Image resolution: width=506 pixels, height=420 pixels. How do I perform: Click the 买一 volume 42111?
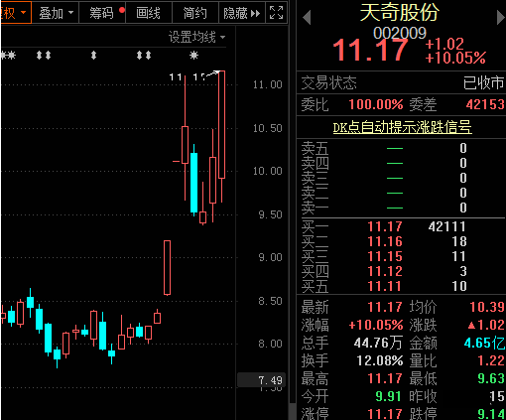pos(447,226)
